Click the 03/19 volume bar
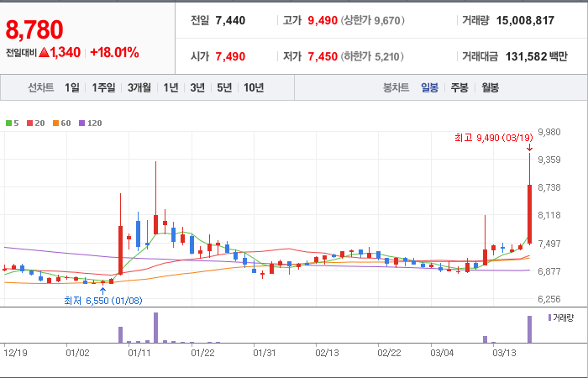588x378 pixels. [529, 329]
